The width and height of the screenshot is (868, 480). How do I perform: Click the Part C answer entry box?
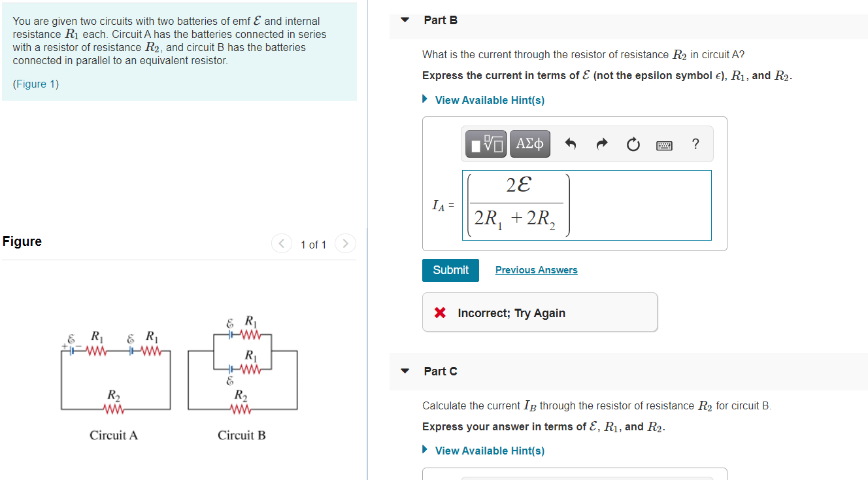point(574,476)
